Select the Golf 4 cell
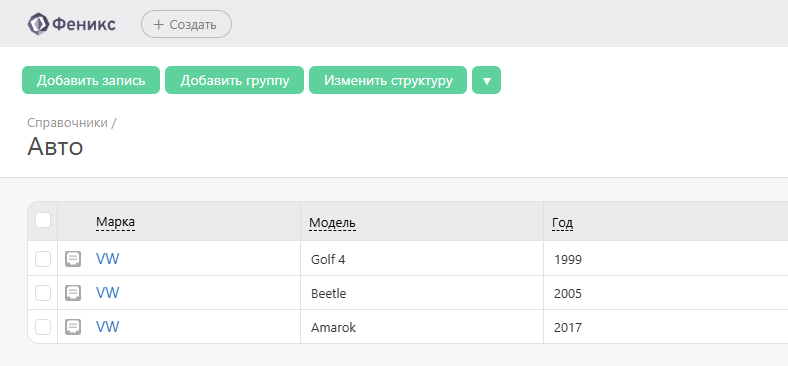The image size is (788, 366). [422, 259]
